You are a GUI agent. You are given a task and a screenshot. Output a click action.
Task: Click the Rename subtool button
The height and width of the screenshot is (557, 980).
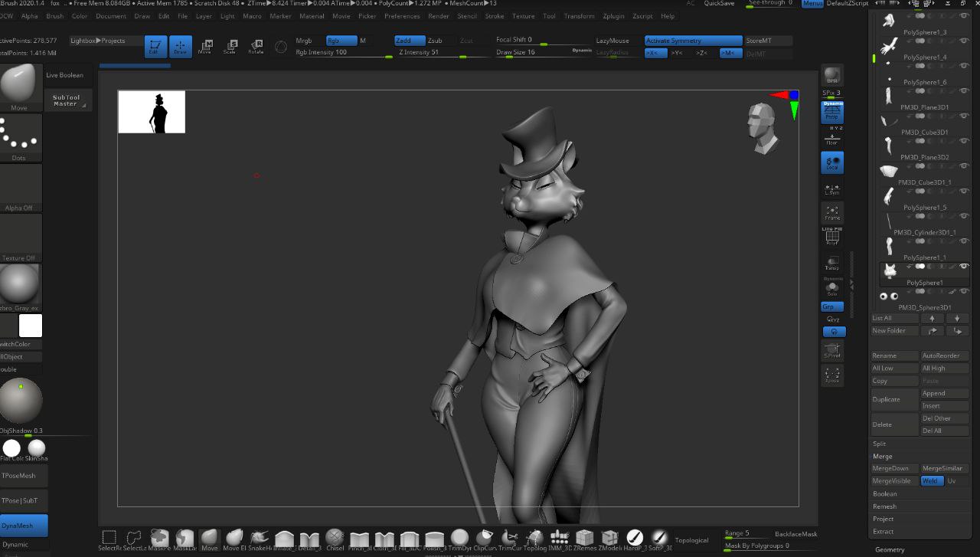coord(894,355)
